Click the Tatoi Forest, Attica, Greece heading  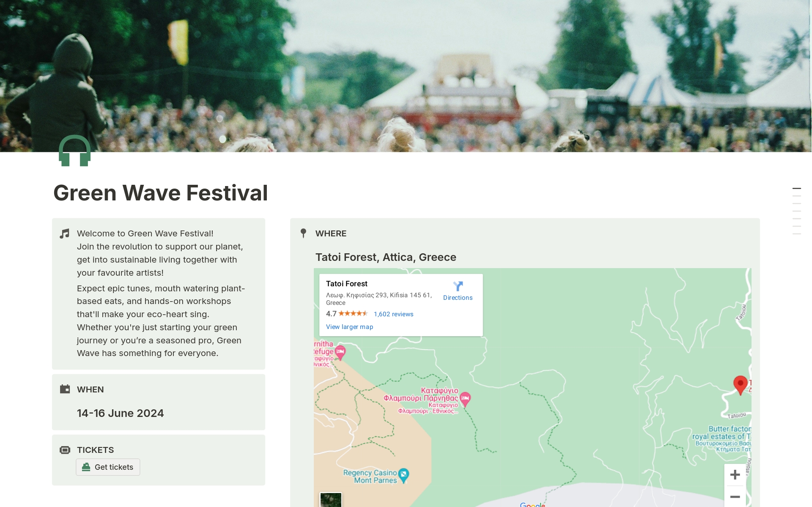click(x=386, y=257)
